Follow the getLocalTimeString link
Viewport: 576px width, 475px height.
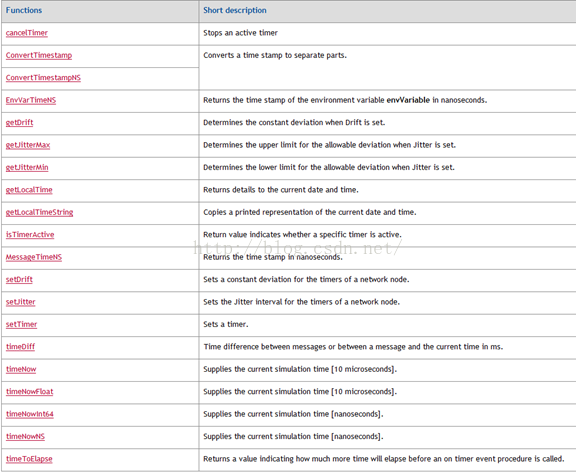coord(39,212)
